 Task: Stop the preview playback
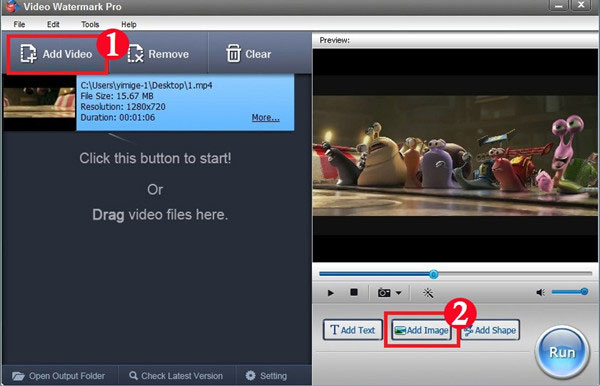[x=354, y=292]
